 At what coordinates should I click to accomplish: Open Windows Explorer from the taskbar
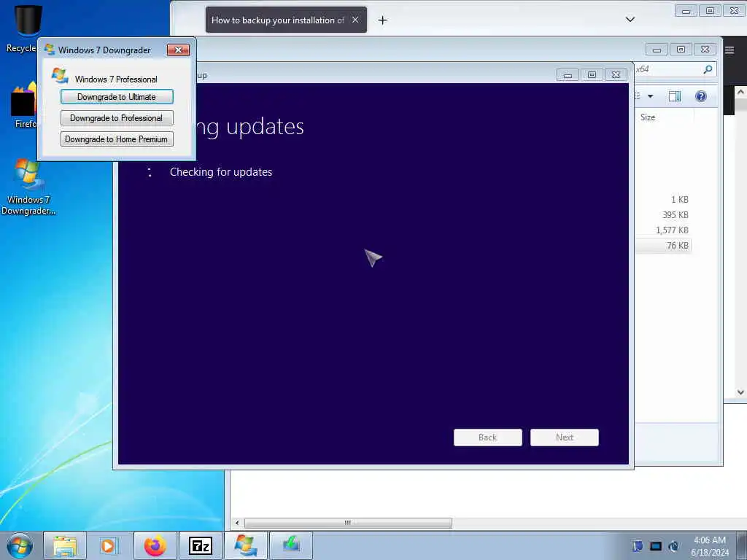pyautogui.click(x=65, y=545)
